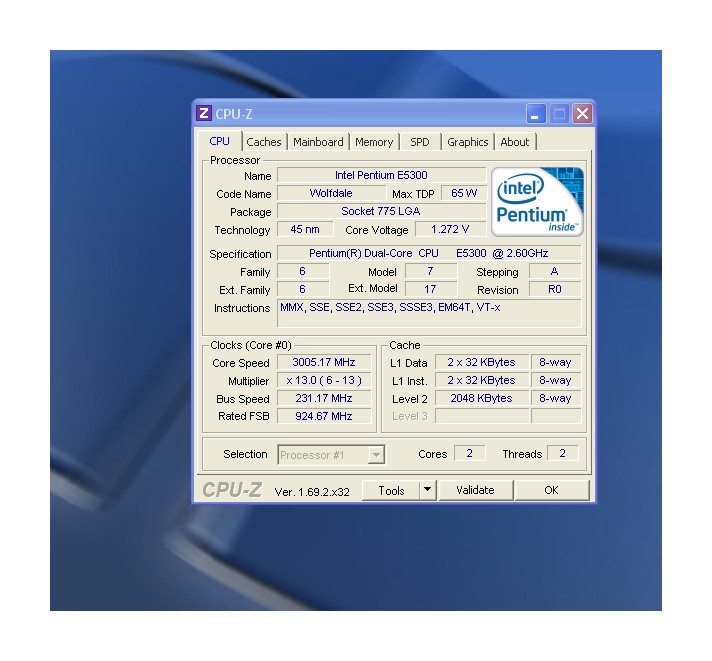The image size is (712, 661).
Task: Click the Code Name value Wolfdale
Action: click(331, 193)
